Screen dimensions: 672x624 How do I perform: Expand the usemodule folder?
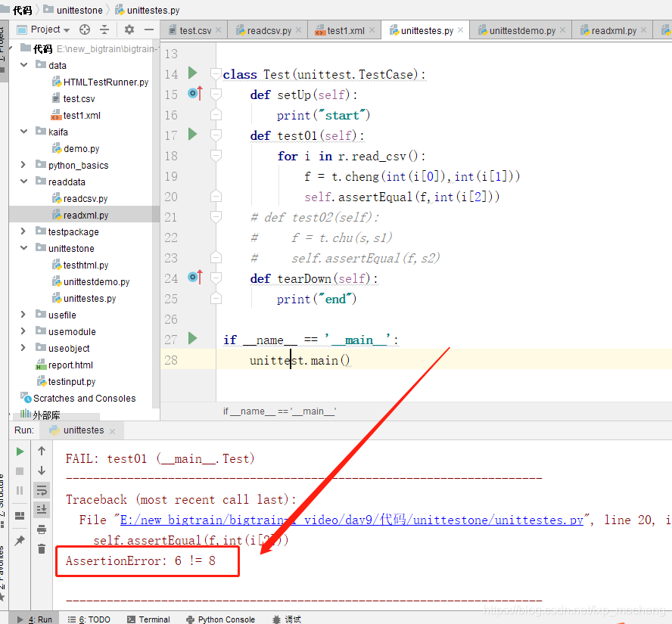point(23,331)
